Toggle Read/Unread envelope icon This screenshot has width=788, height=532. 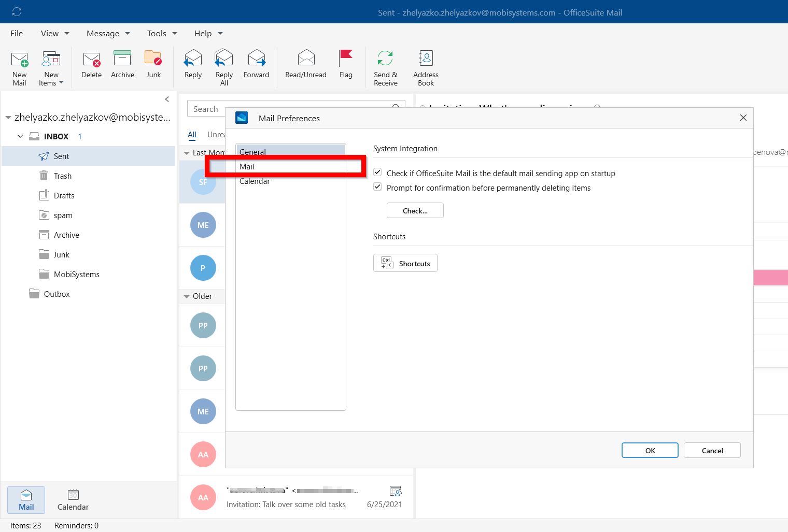(306, 58)
